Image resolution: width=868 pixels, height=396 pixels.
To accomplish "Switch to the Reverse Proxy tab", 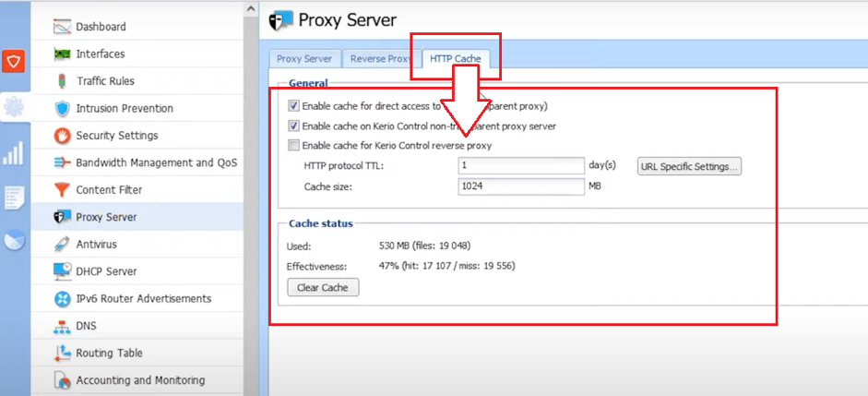I will (381, 59).
